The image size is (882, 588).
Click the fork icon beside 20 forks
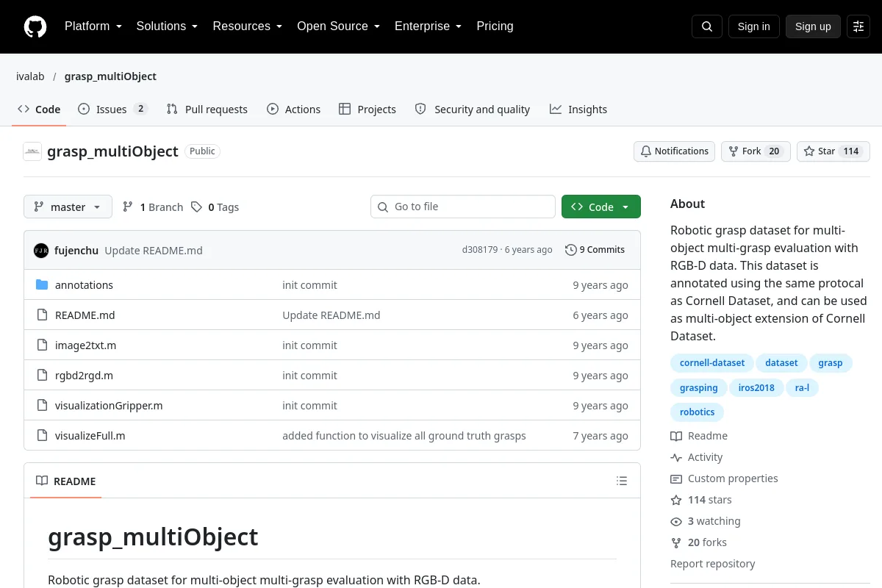676,542
